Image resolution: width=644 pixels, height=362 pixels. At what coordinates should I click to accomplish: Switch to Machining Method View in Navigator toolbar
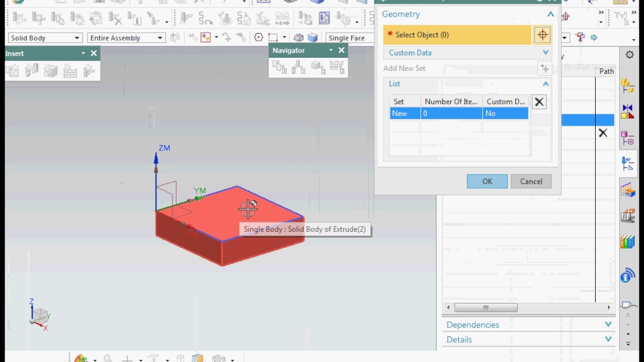pyautogui.click(x=337, y=67)
